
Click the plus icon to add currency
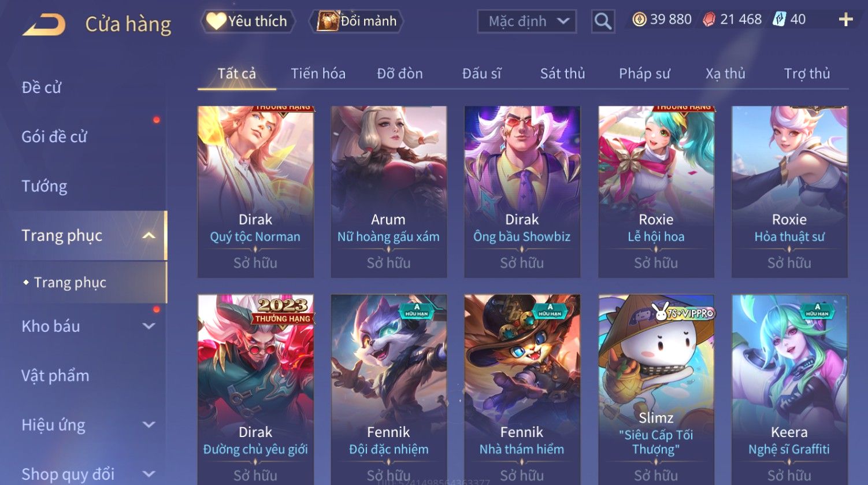click(845, 20)
